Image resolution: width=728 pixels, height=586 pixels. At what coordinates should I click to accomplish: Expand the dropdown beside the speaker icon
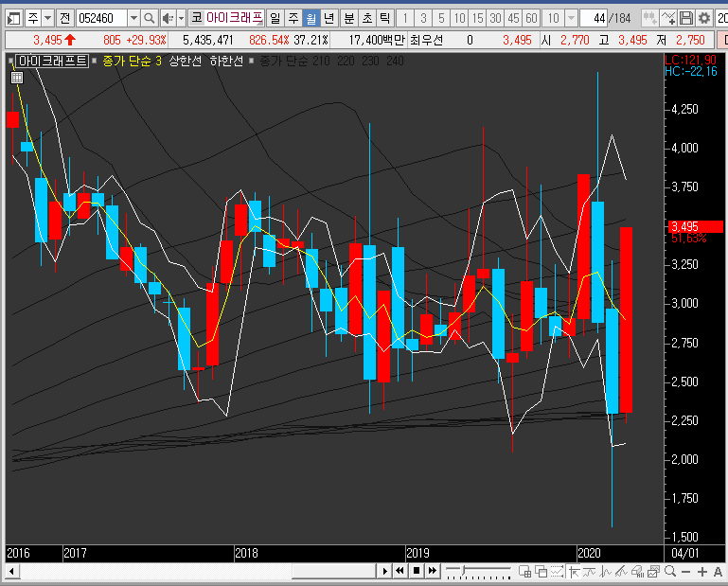click(x=181, y=19)
